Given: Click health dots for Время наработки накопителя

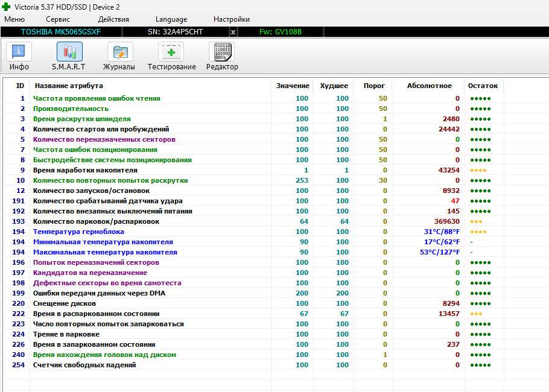Looking at the screenshot, I should pyautogui.click(x=478, y=170).
